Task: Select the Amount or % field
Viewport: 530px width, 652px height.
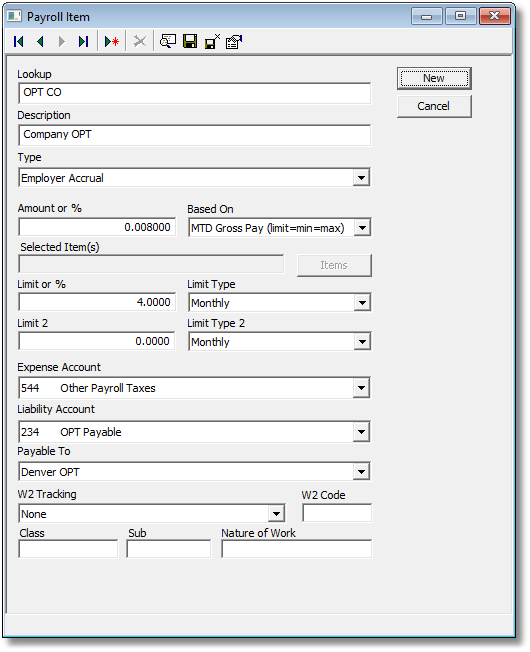Action: coord(97,227)
